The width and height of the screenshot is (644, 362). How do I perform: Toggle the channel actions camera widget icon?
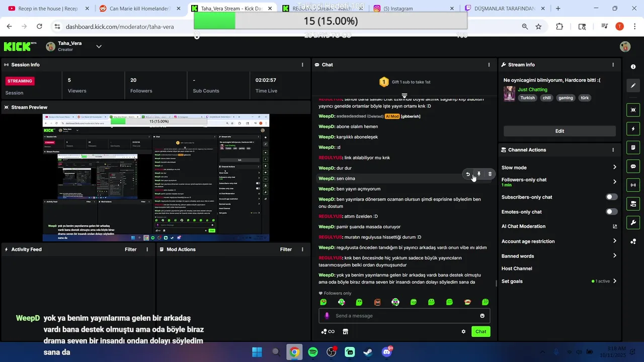point(633,204)
